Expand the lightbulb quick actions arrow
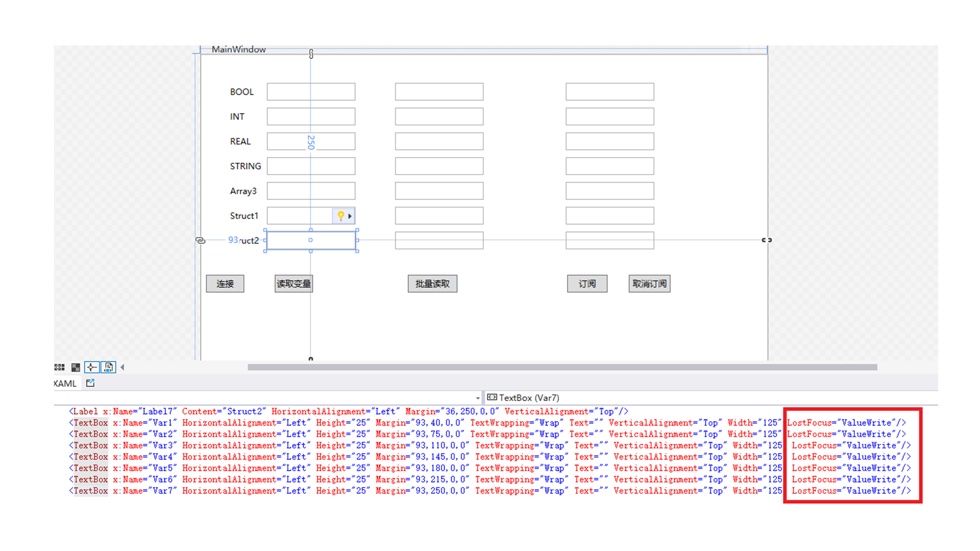The height and width of the screenshot is (551, 980). pyautogui.click(x=350, y=216)
